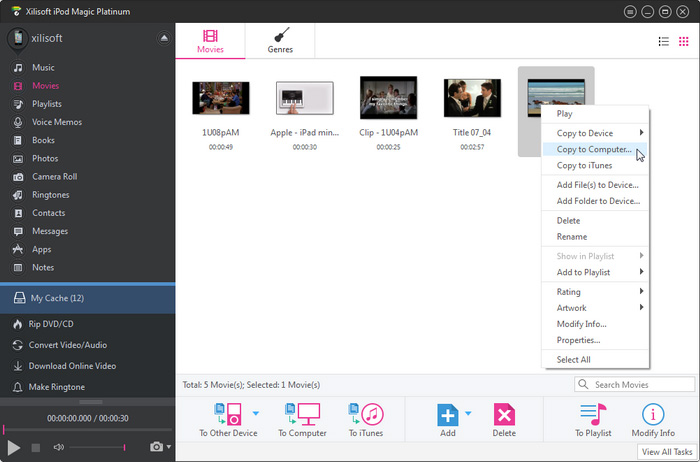Screen dimensions: 700x462
Task: Click the Add toolbar icon
Action: [448, 414]
